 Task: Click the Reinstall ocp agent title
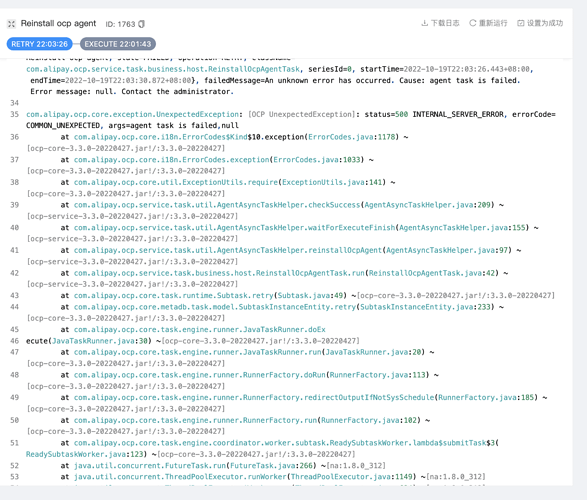[58, 24]
